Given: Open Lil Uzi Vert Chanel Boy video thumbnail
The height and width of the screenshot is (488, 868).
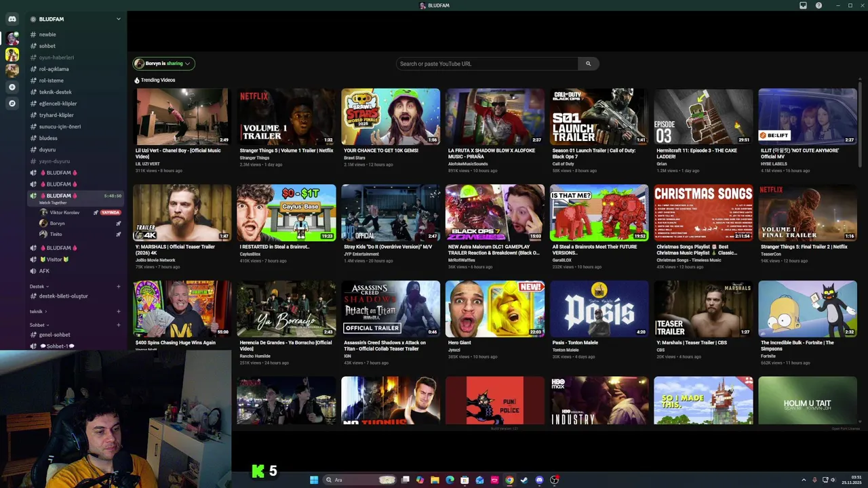Looking at the screenshot, I should click(182, 117).
